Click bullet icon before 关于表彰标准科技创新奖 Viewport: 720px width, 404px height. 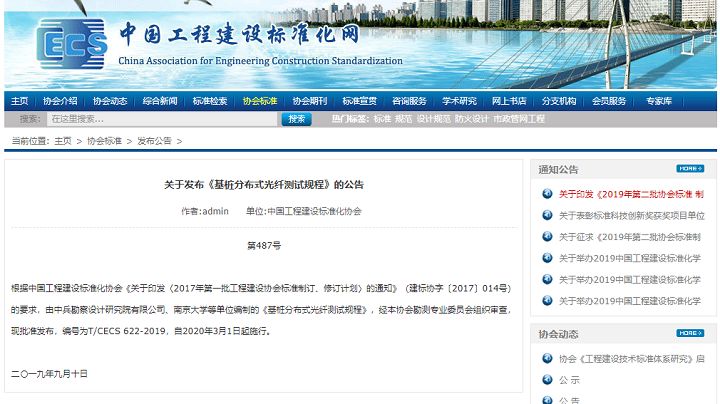tap(546, 215)
